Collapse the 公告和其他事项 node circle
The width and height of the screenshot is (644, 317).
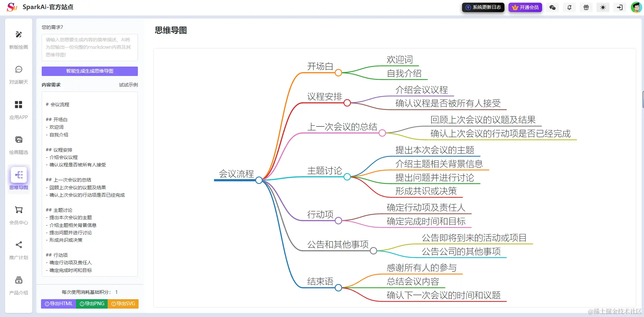coord(373,250)
